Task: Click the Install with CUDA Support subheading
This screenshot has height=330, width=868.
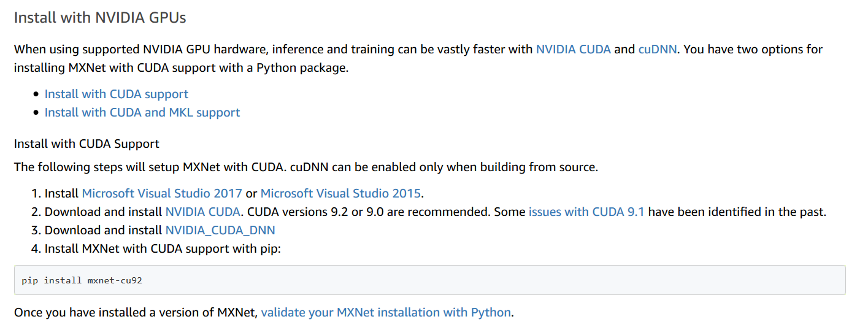Action: coord(86,144)
